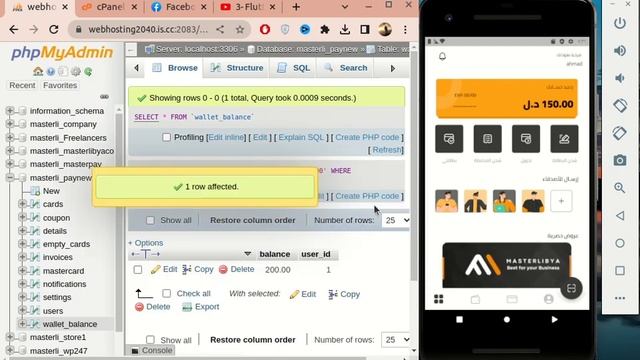This screenshot has height=360, width=640.
Task: Toggle the Profiling checkbox
Action: [x=167, y=137]
